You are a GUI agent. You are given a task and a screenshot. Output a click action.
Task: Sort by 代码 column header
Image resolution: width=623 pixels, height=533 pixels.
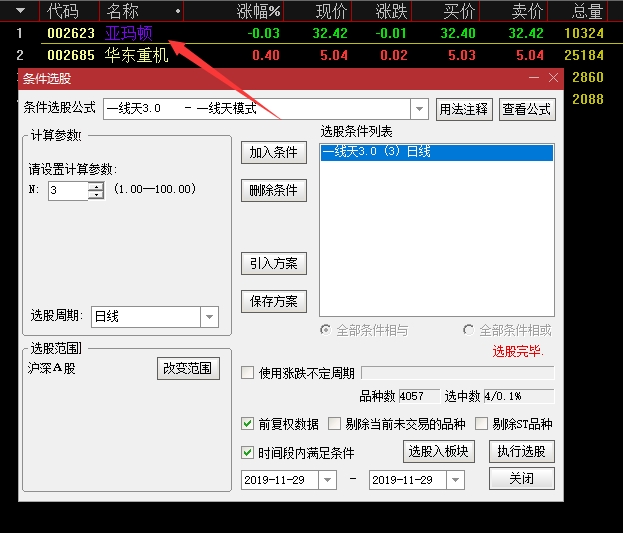(62, 12)
